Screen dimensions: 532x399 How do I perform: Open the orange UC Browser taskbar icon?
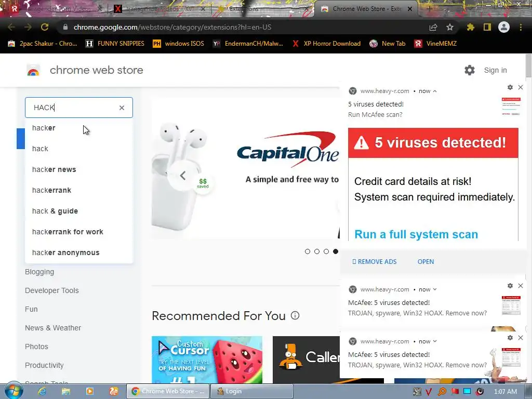[114, 391]
